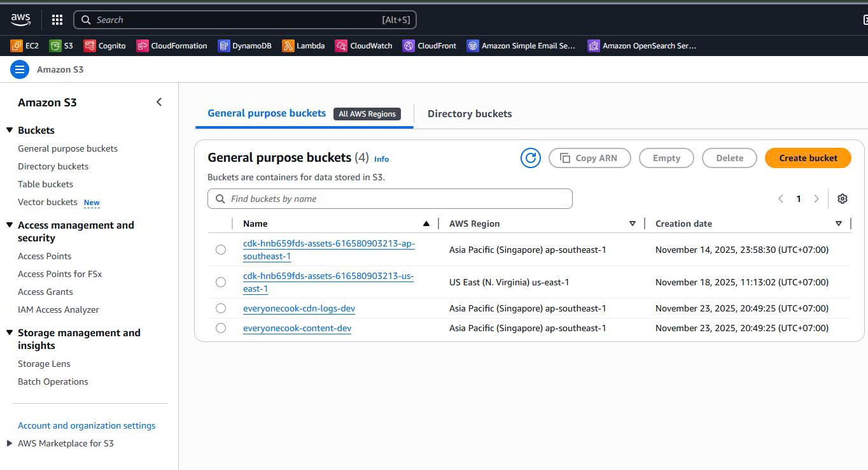Screen dimensions: 868x470
Task: Open the CloudFront shortcut icon
Action: (409, 46)
